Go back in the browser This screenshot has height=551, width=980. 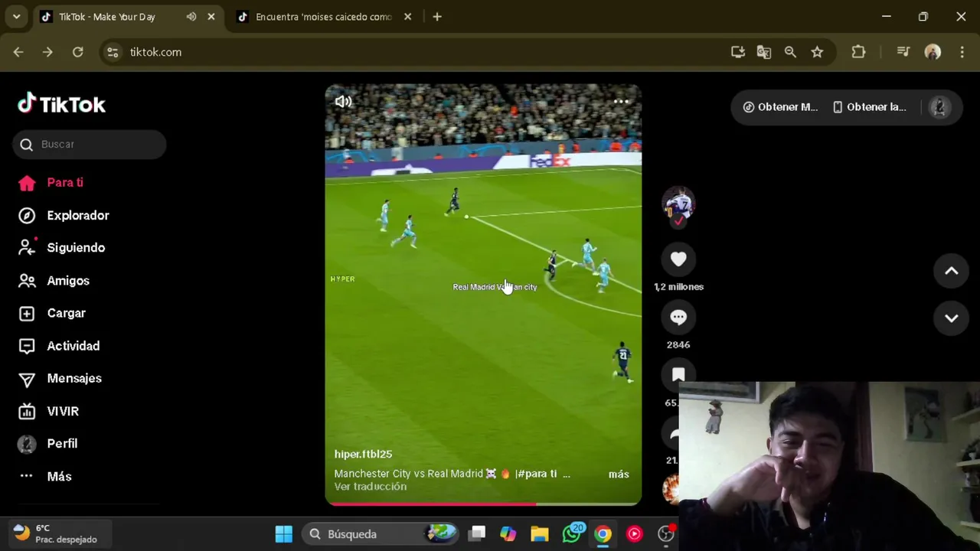18,52
